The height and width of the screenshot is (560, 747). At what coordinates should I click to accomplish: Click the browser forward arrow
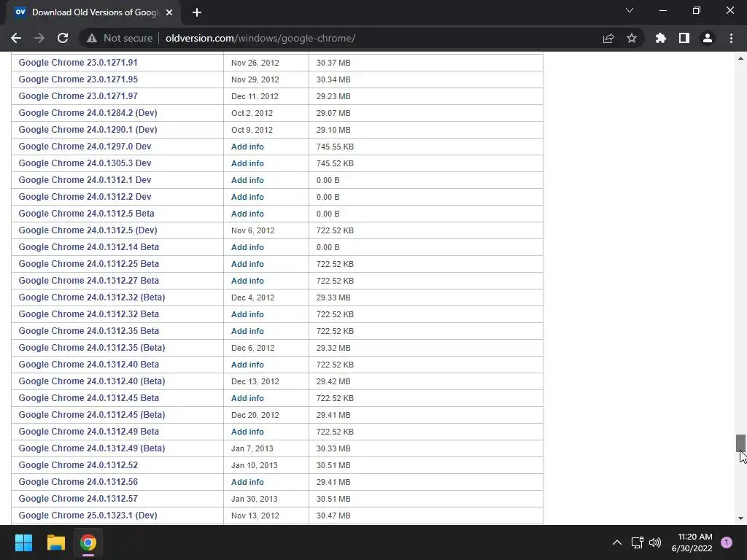click(x=39, y=38)
